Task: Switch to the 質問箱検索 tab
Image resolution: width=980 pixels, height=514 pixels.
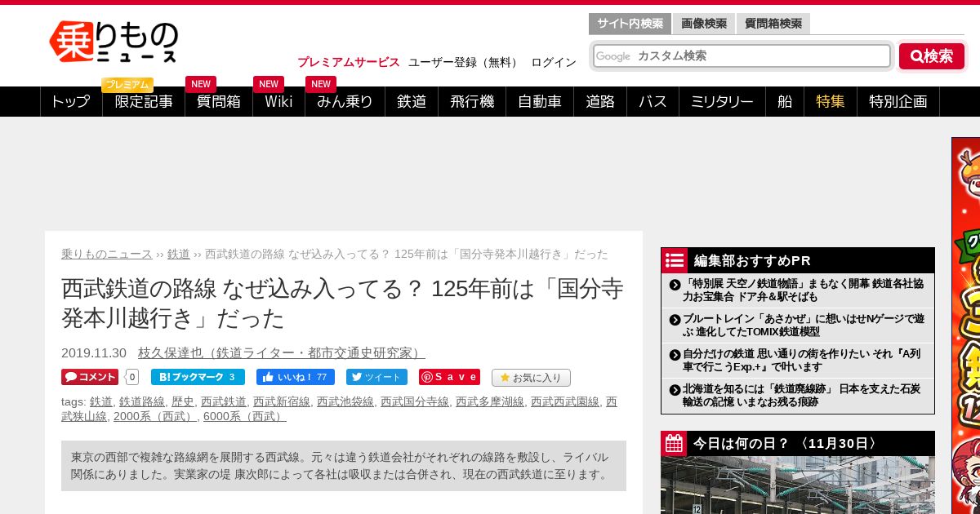Action: tap(773, 24)
